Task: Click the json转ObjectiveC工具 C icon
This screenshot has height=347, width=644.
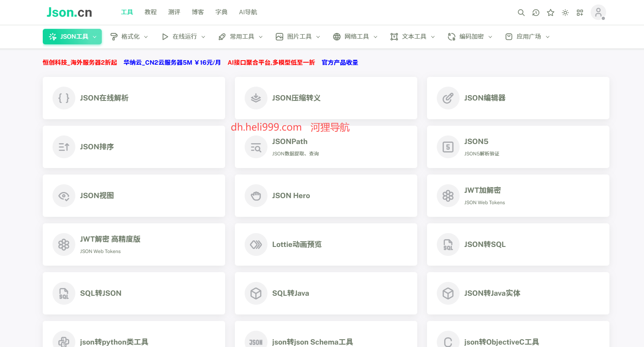Action: point(448,339)
